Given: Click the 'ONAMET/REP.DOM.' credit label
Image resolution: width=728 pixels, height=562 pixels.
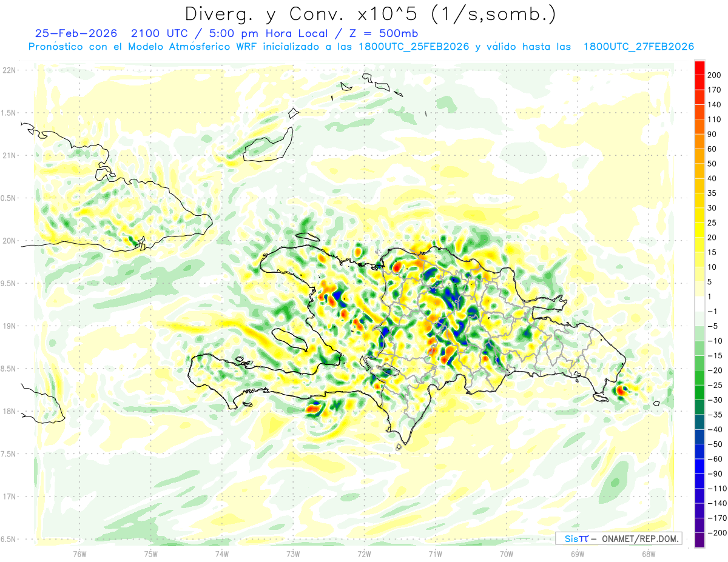Looking at the screenshot, I should tap(639, 538).
